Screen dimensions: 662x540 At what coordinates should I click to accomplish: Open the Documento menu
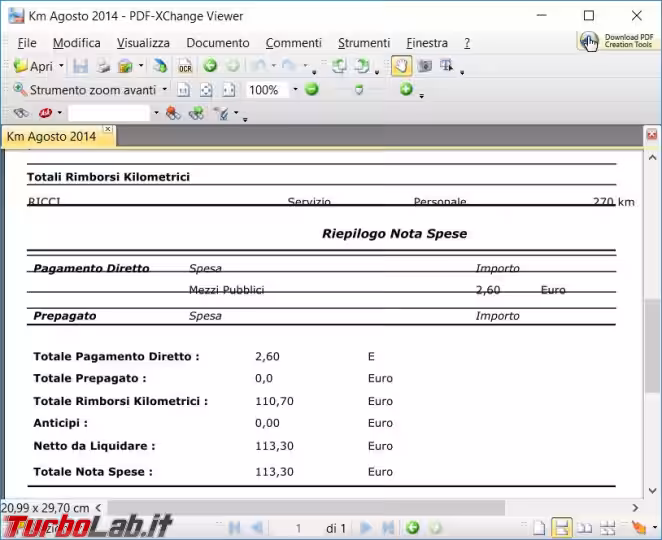click(217, 43)
